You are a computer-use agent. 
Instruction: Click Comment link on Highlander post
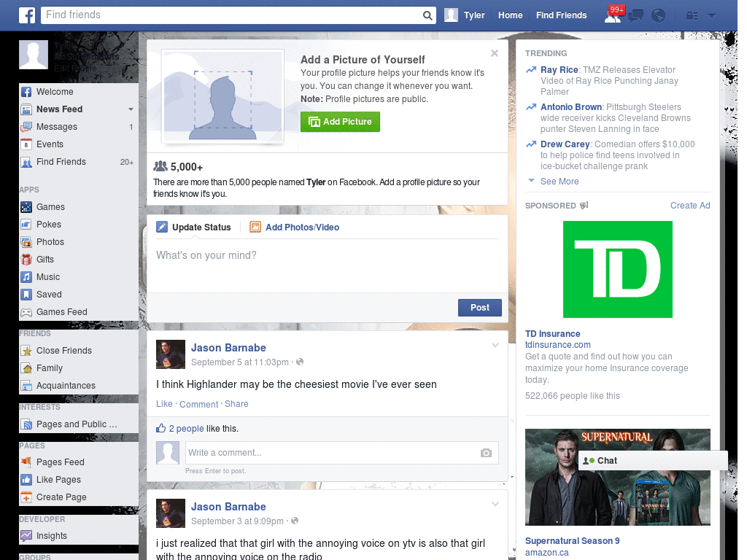(x=198, y=404)
